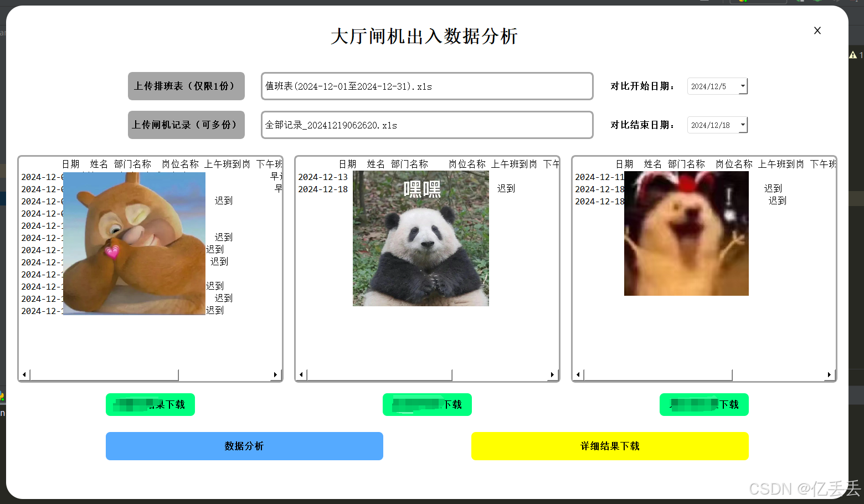Image resolution: width=864 pixels, height=504 pixels.
Task: Click the right green 下载 button
Action: click(704, 404)
